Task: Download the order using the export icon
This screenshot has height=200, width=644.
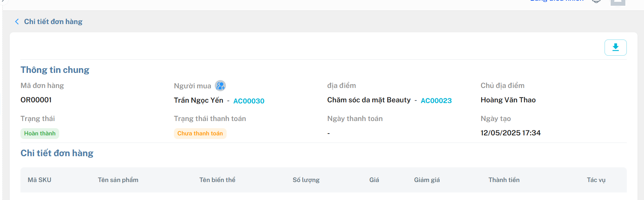Action: pyautogui.click(x=615, y=47)
